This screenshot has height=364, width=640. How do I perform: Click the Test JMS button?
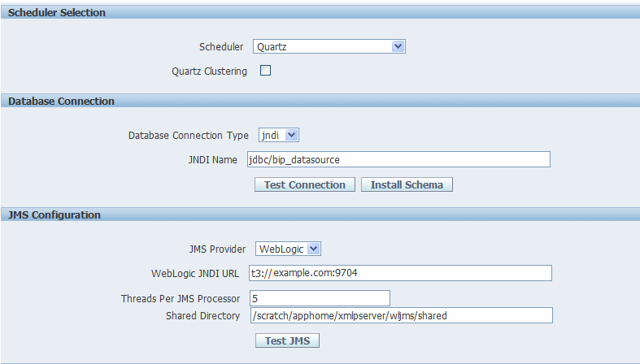click(x=287, y=340)
